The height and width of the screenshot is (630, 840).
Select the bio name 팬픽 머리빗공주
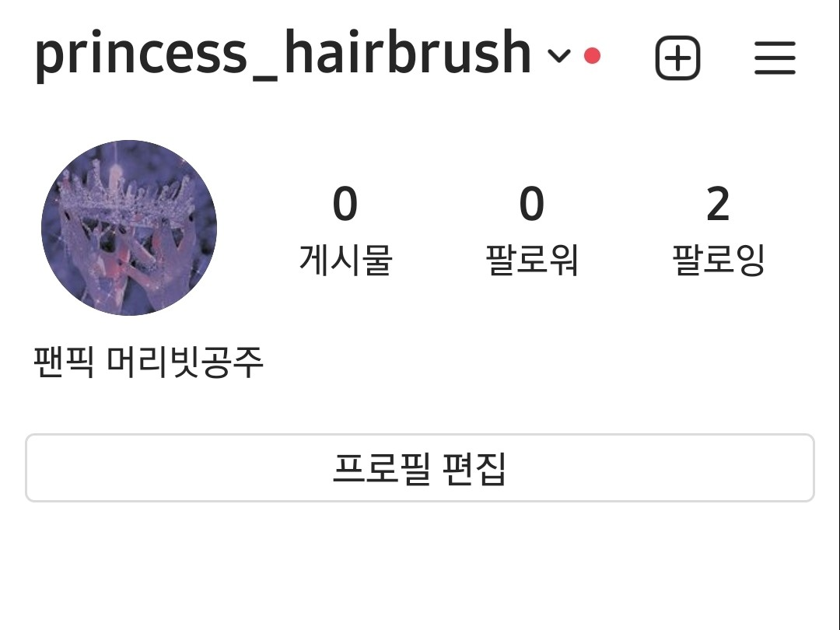point(149,362)
